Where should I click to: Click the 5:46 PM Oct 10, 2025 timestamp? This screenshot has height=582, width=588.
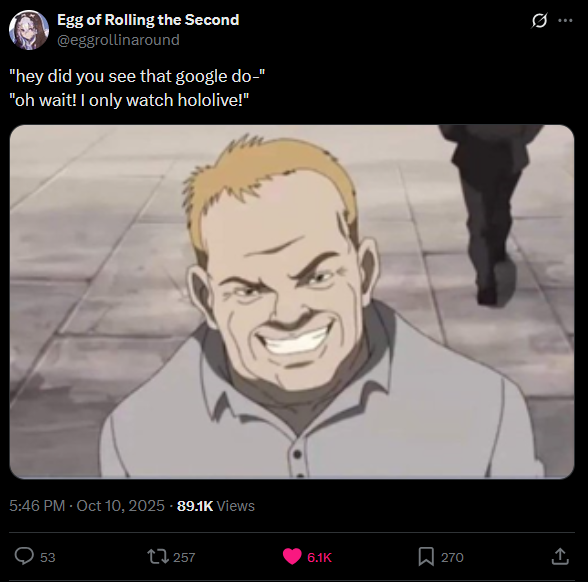pyautogui.click(x=87, y=506)
